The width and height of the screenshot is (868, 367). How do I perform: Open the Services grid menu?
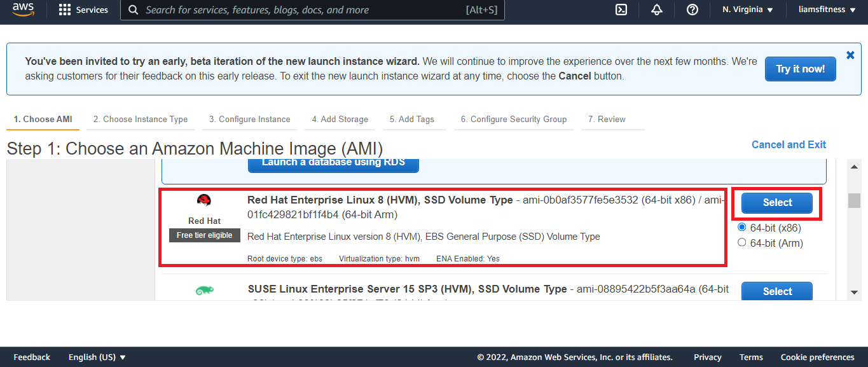click(x=83, y=10)
